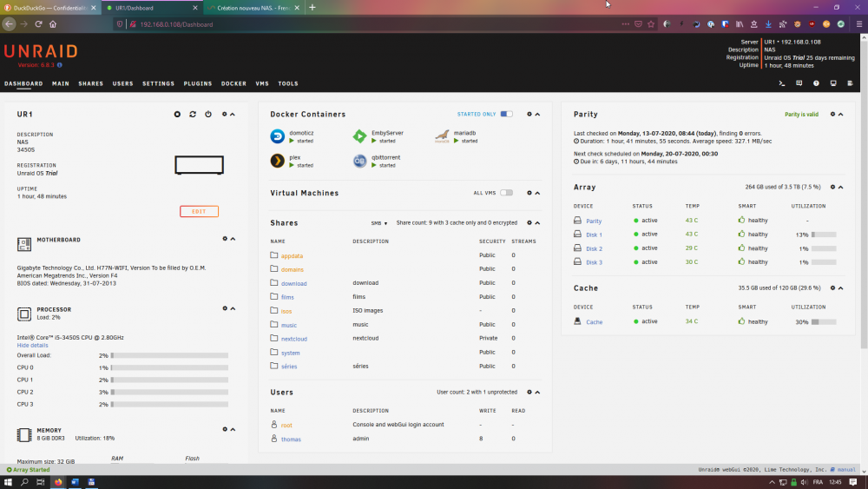Click the power-off icon in UR1 panel
868x489 pixels.
point(208,114)
